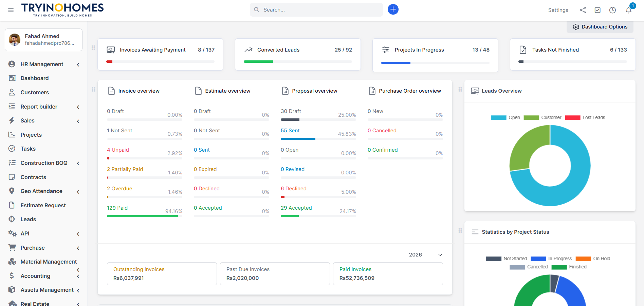Open the to-do checklist icon in the header

[597, 10]
